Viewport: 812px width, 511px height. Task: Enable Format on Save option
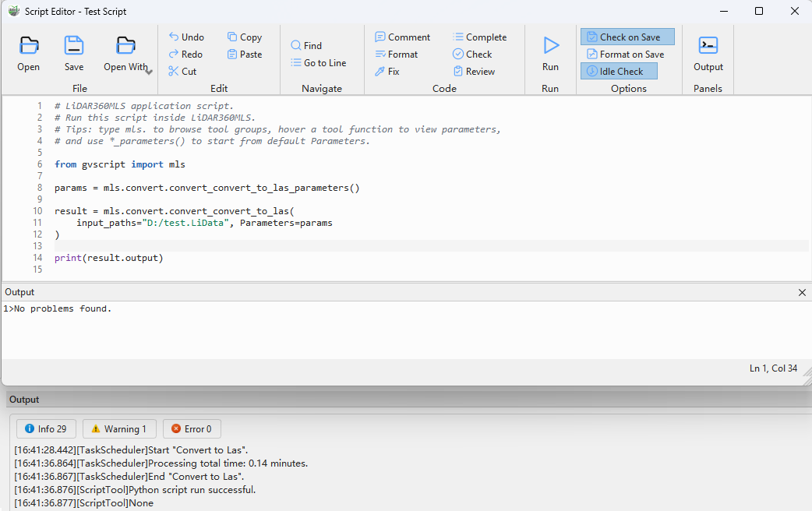coord(626,55)
